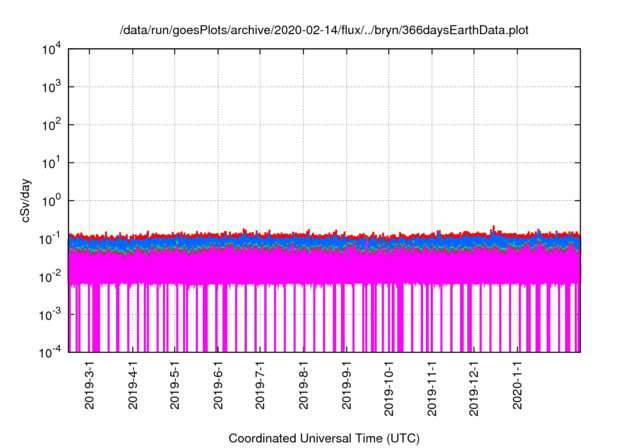This screenshot has width=640, height=448.
Task: Click the 10^-4 y-axis tick label
Action: click(50, 352)
